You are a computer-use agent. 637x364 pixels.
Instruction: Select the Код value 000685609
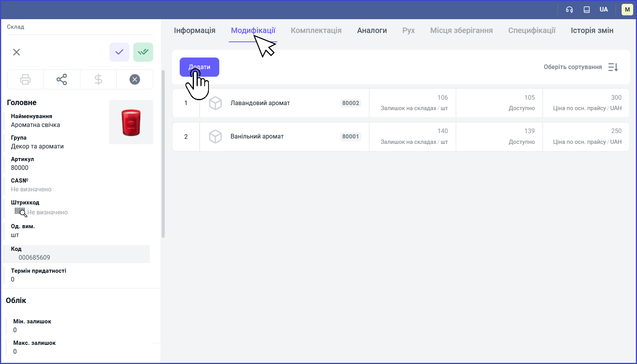34,257
